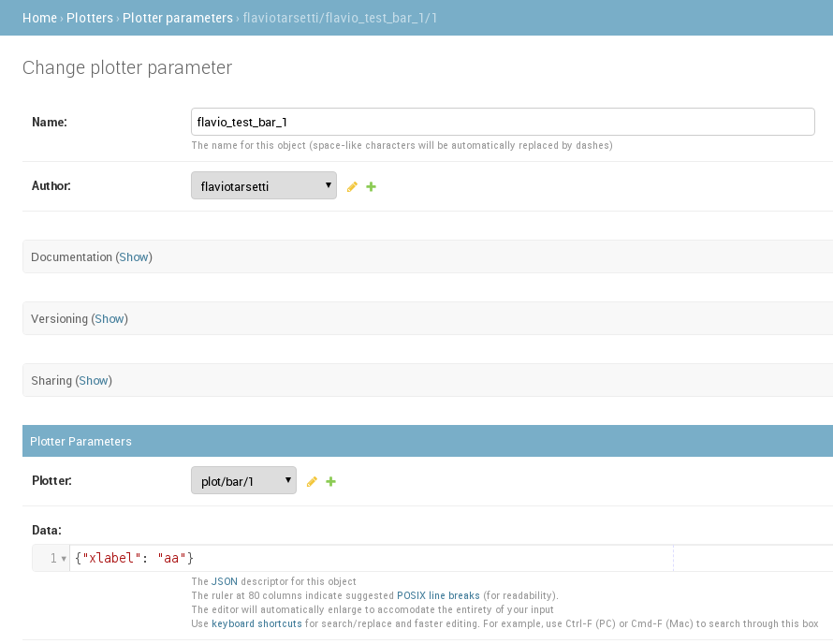This screenshot has height=644, width=833.
Task: Open the Author dropdown showing flaviotarsetti
Action: 264,185
